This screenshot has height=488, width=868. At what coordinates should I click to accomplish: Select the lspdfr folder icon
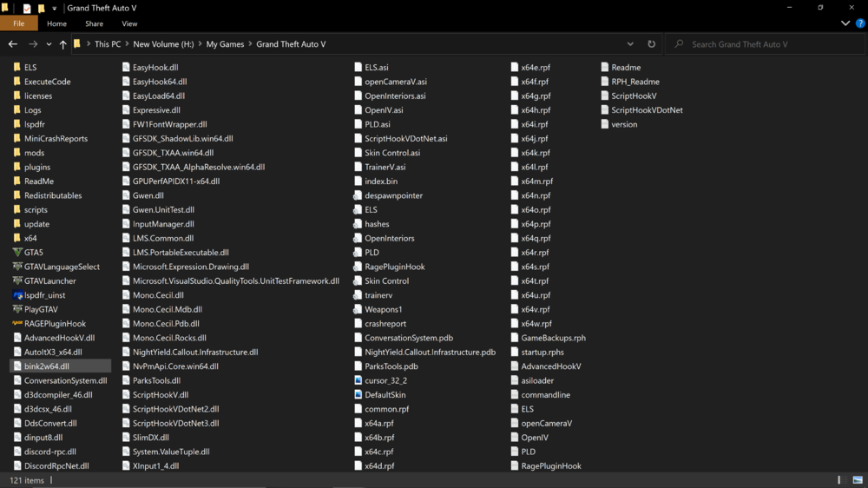point(17,124)
